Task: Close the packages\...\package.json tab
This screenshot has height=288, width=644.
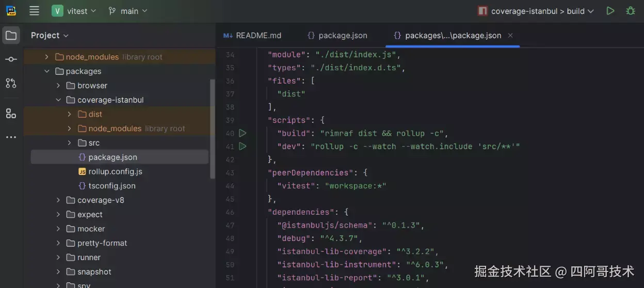Action: point(510,36)
